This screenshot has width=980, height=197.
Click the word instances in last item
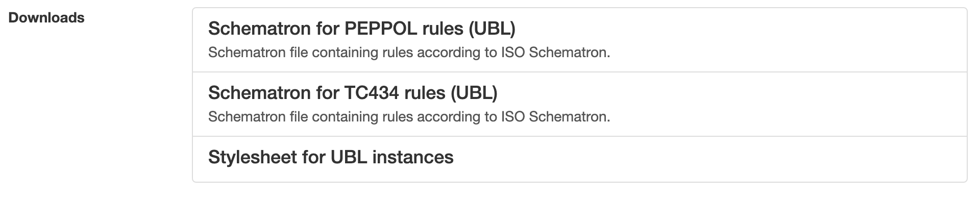point(413,157)
